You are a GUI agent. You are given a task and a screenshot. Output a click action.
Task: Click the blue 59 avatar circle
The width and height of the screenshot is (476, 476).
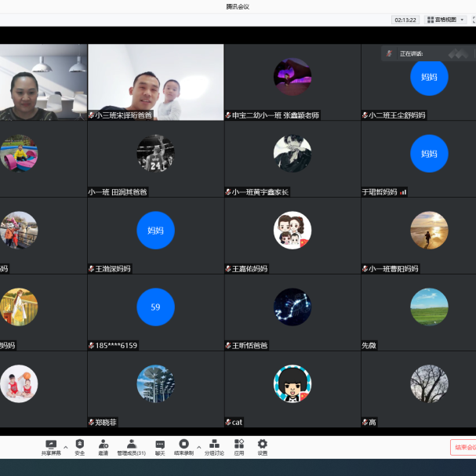pos(155,307)
